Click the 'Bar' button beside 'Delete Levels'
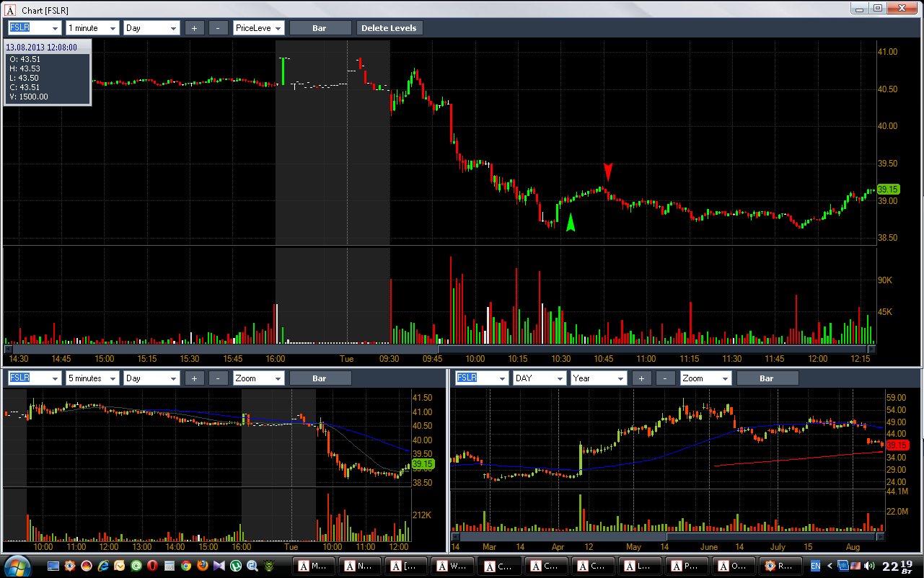Viewport: 924px width, 578px height. (x=320, y=28)
